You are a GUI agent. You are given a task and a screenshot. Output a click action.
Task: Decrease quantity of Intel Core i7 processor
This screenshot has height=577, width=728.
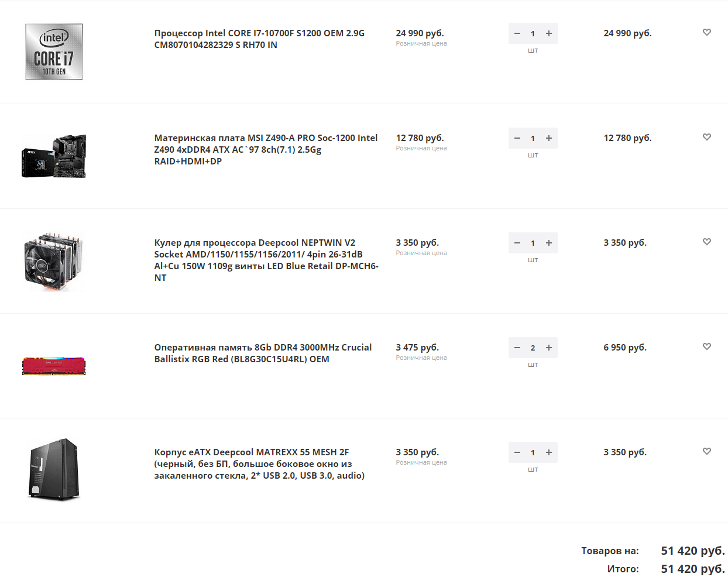(517, 33)
